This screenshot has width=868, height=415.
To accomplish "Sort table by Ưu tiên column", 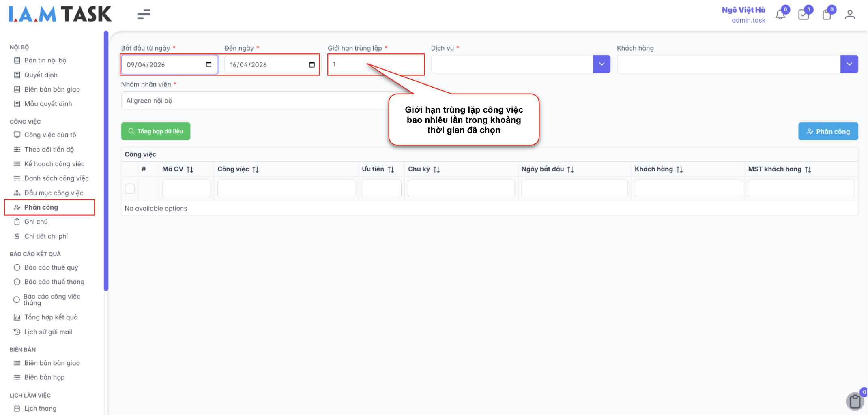I will pyautogui.click(x=391, y=169).
